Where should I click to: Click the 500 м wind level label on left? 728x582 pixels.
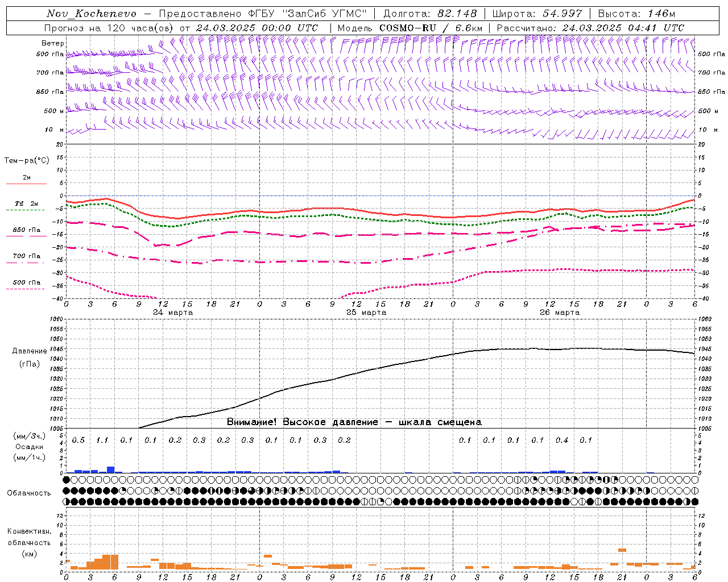coord(54,111)
